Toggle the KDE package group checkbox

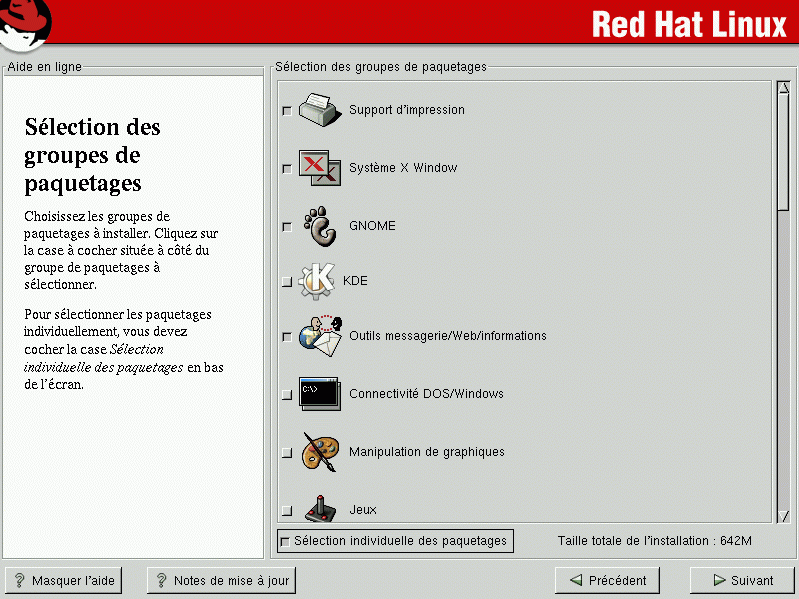click(287, 282)
